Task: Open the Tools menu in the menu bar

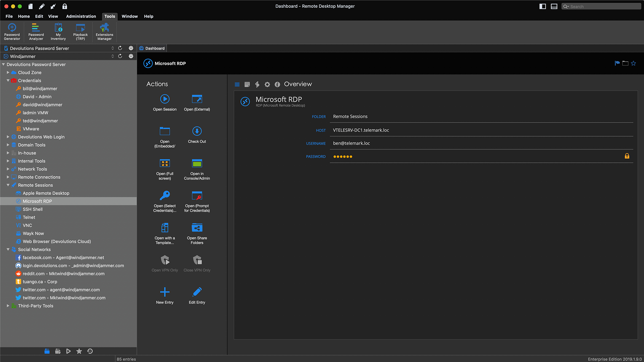Action: pos(109,16)
